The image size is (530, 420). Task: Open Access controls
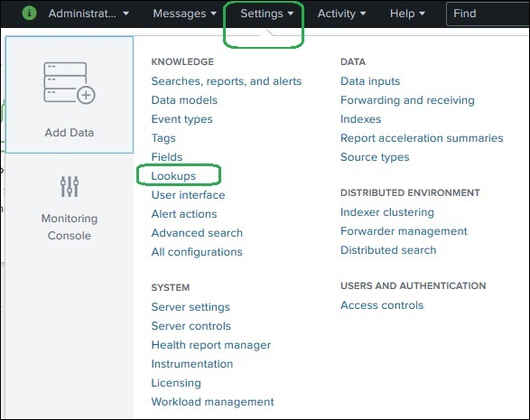pyautogui.click(x=382, y=305)
